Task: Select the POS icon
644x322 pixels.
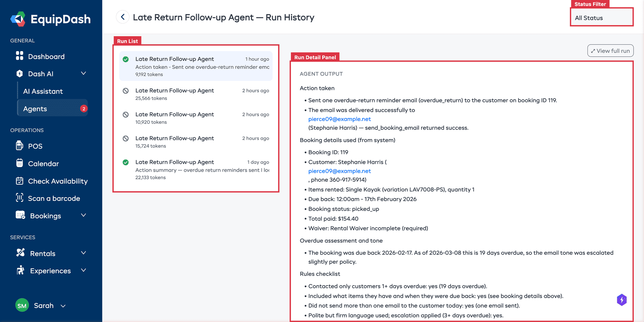Action: [x=20, y=146]
